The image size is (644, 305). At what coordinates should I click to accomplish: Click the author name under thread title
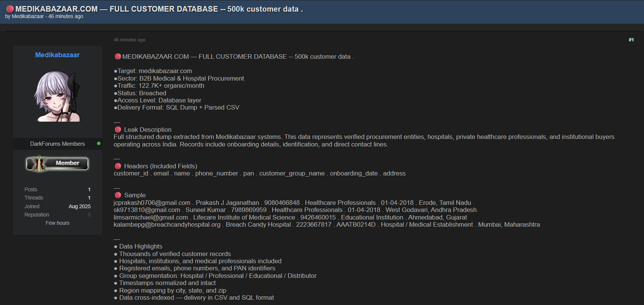pyautogui.click(x=28, y=17)
